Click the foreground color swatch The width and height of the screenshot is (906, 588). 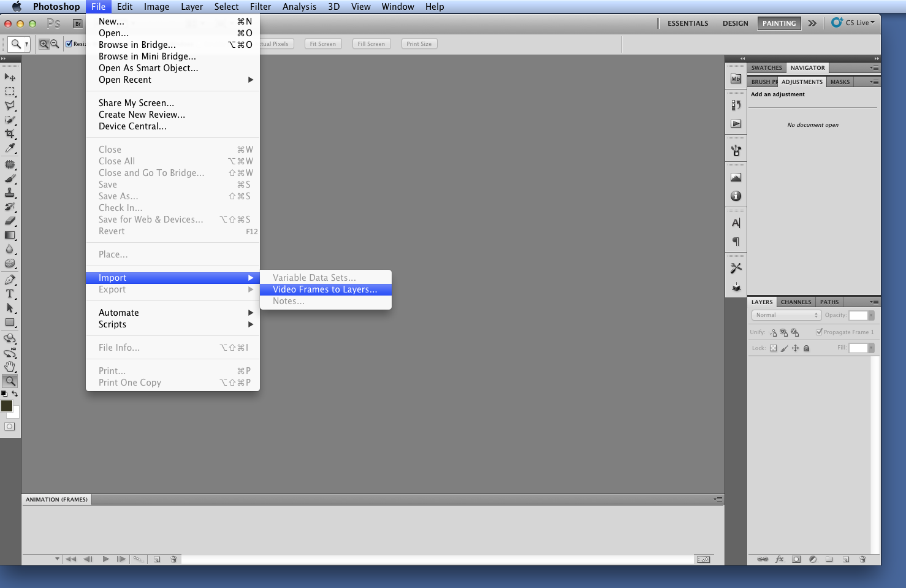coord(7,406)
